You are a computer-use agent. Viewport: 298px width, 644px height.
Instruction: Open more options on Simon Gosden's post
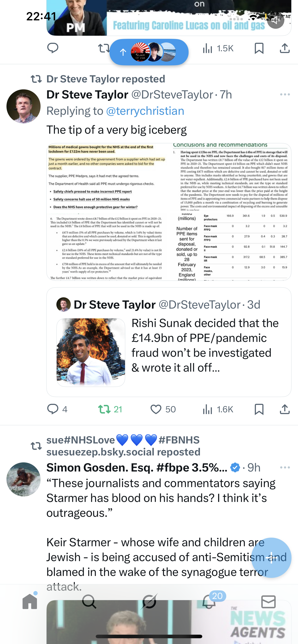pyautogui.click(x=285, y=467)
